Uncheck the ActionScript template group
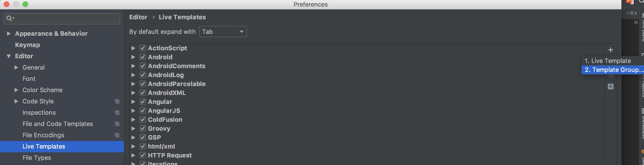 [x=143, y=48]
